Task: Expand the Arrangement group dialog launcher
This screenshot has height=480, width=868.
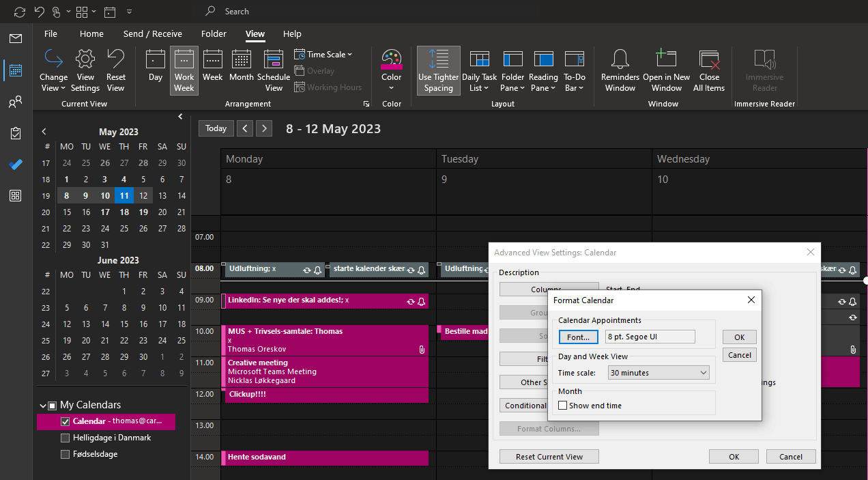Action: 366,104
